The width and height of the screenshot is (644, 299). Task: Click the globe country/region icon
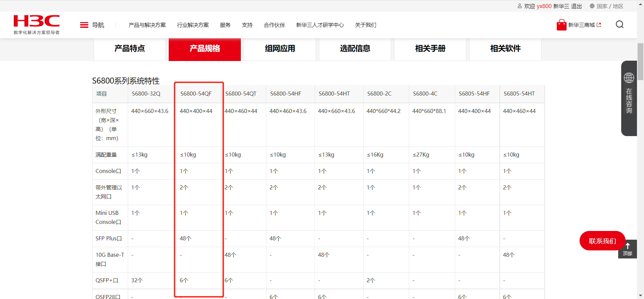592,6
